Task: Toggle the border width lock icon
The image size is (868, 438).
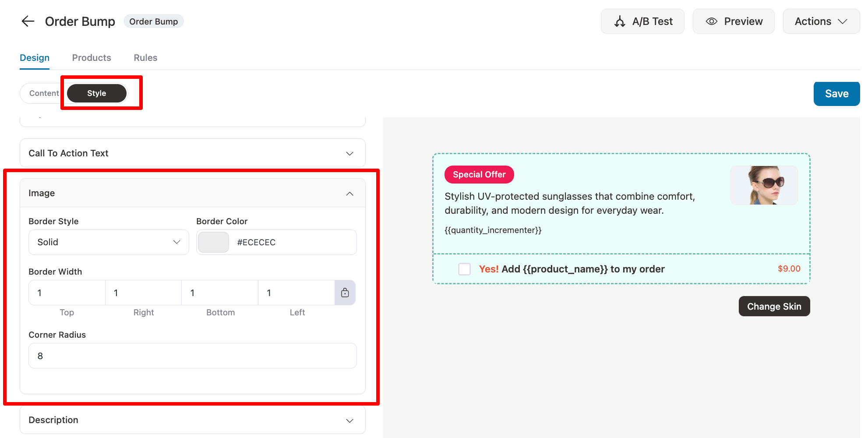Action: pos(345,293)
